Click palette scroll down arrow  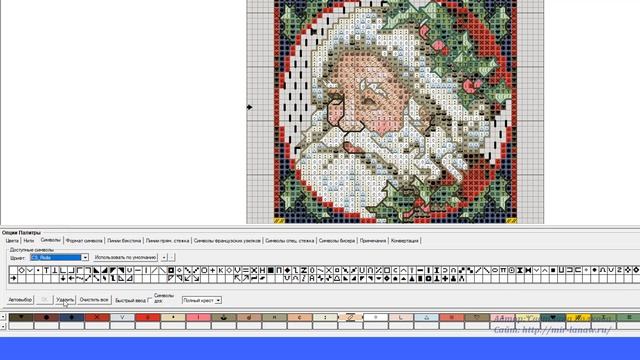coord(3,326)
